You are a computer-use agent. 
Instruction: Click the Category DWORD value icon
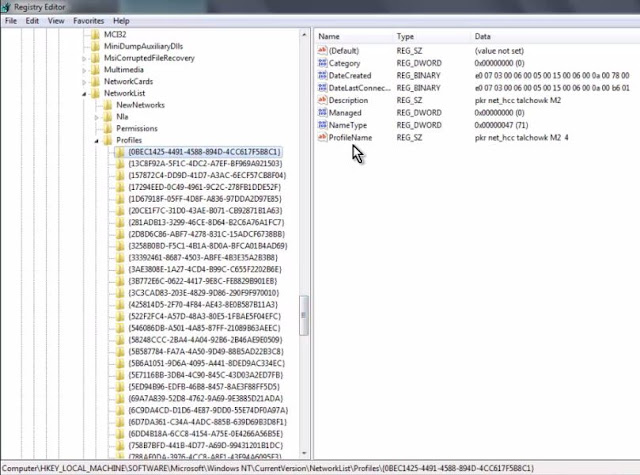pyautogui.click(x=322, y=63)
